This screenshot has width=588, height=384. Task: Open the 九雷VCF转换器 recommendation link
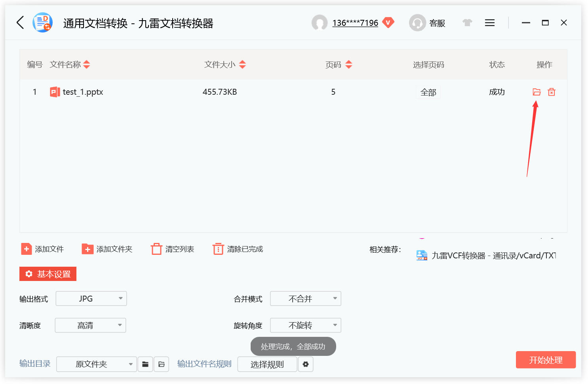tap(486, 256)
